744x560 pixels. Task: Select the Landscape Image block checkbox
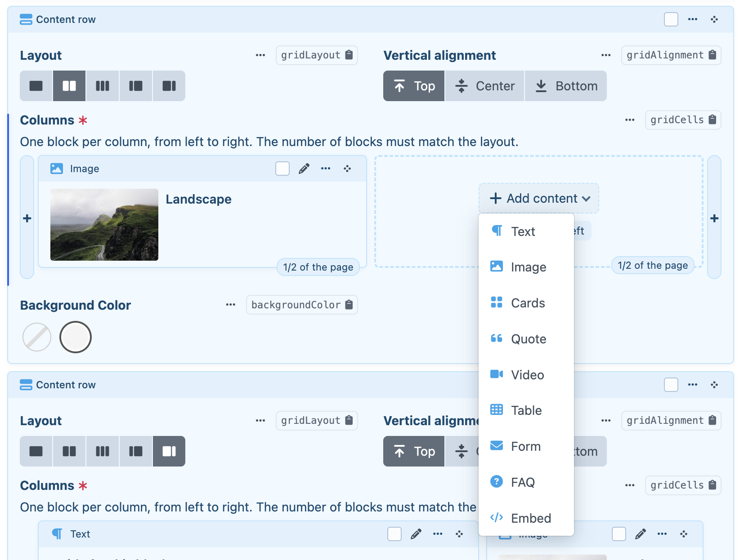pos(282,169)
